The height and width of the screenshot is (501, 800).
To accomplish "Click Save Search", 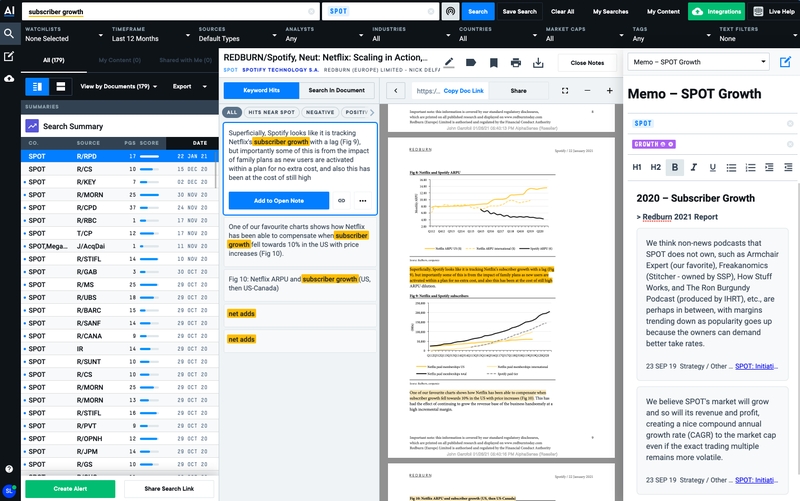I will coord(519,11).
